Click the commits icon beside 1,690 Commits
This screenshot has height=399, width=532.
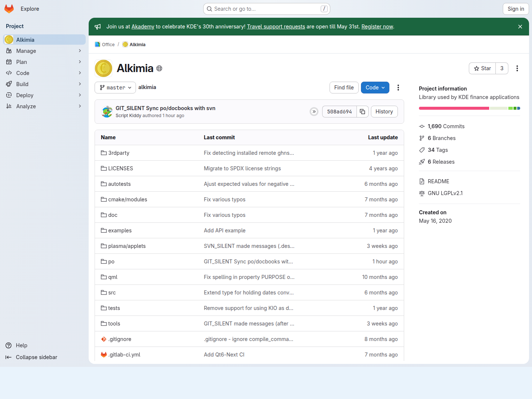422,126
